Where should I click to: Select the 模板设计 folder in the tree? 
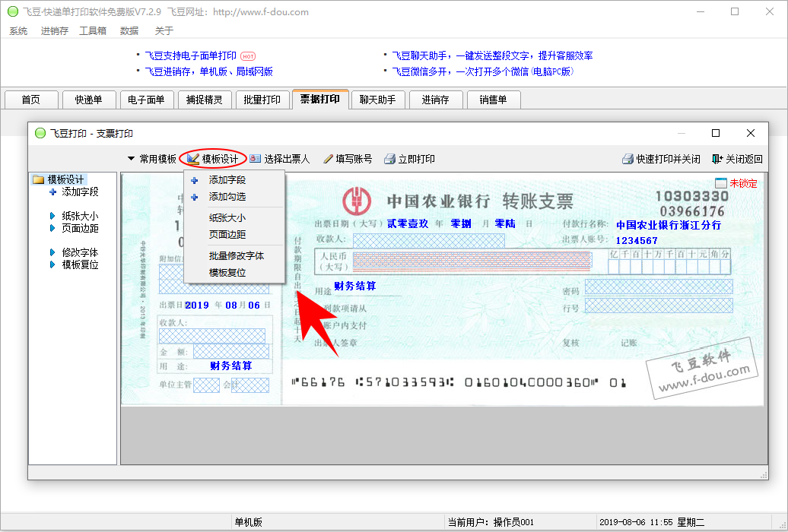click(60, 179)
